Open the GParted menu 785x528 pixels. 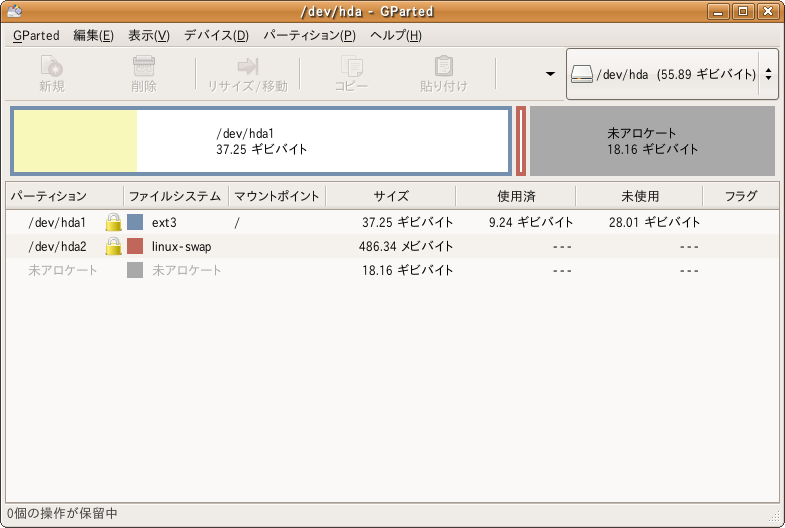[x=36, y=35]
